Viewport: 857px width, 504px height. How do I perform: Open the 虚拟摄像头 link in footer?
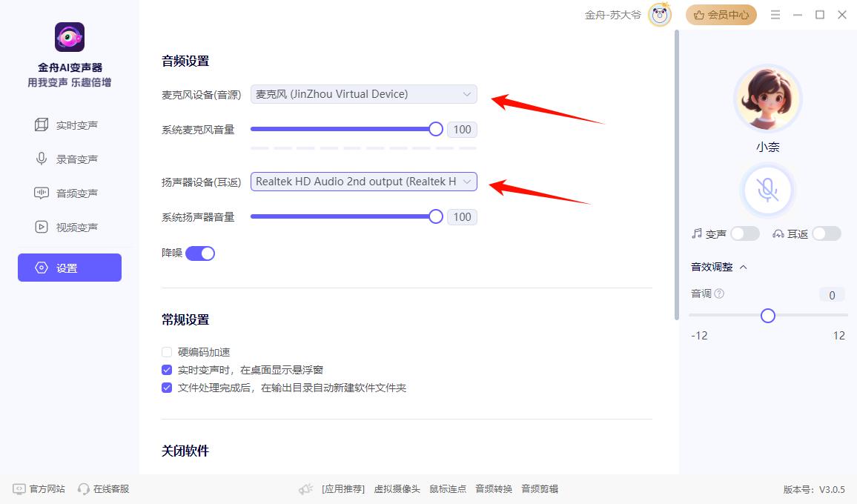[x=397, y=488]
